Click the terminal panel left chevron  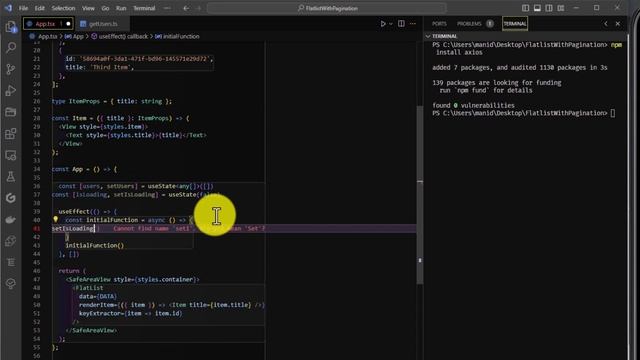click(606, 24)
